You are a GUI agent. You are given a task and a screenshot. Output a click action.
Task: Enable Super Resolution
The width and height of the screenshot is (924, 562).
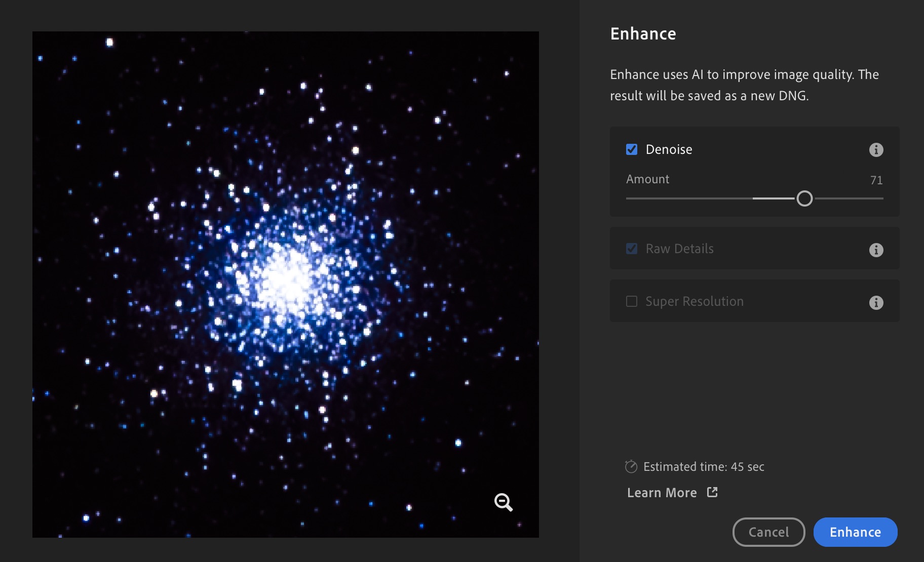coord(631,301)
